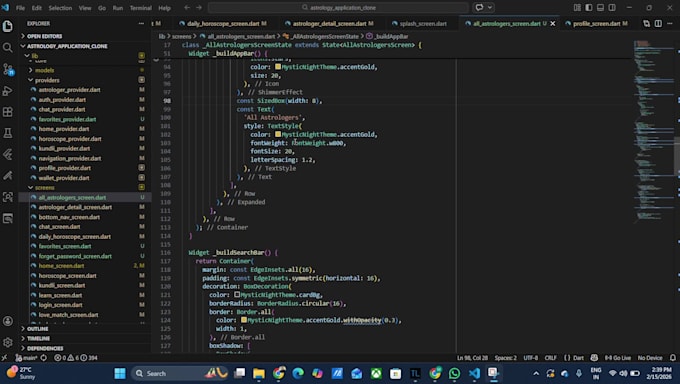Click Ln 98, Col 28 cursor position indicator

click(472, 358)
